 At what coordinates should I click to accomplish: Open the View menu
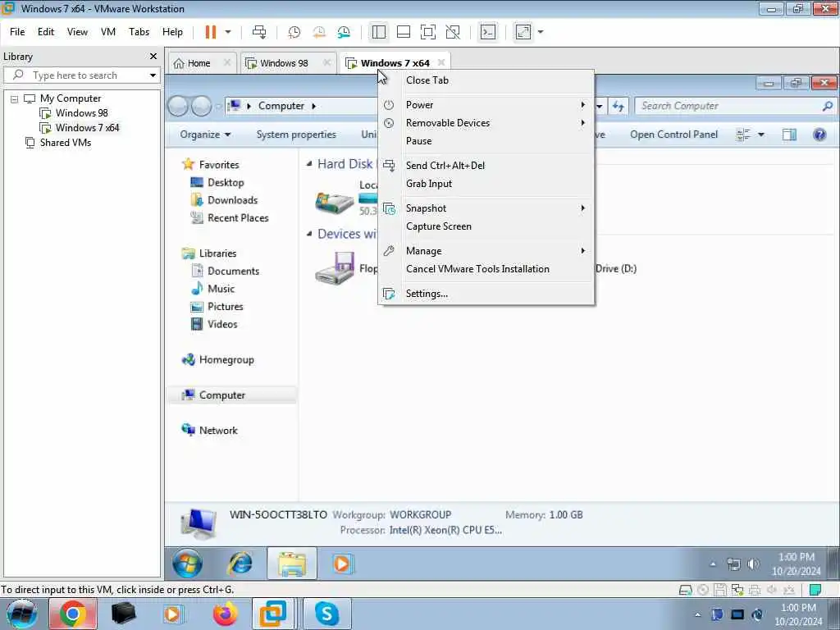point(77,32)
